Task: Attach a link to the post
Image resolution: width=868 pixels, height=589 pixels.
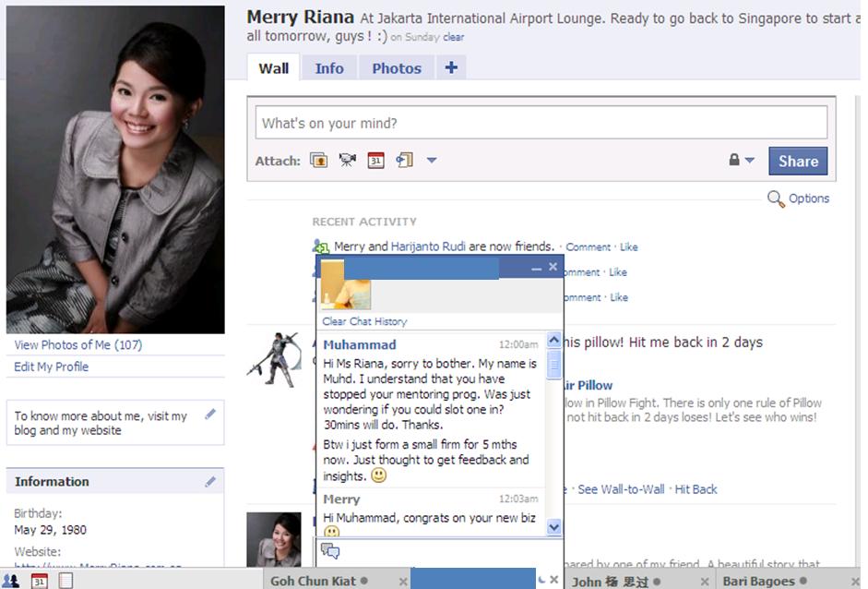Action: click(x=404, y=160)
